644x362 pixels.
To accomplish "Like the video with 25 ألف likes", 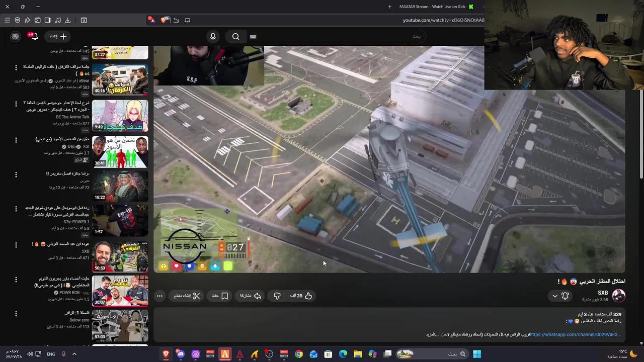I will coord(301,296).
